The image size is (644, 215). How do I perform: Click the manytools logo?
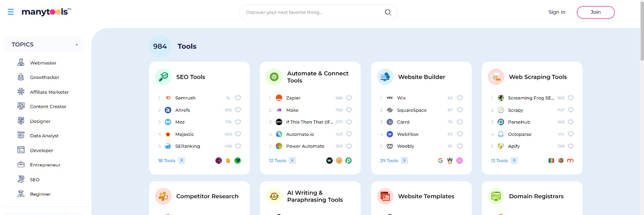(x=46, y=12)
